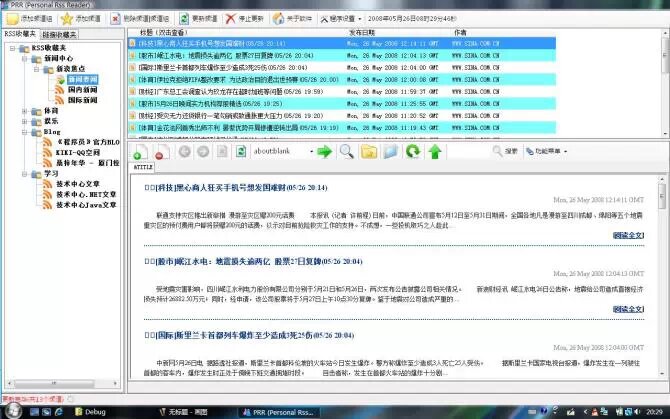Open the 功能菜单 dropdown in browser toolbar

546,151
